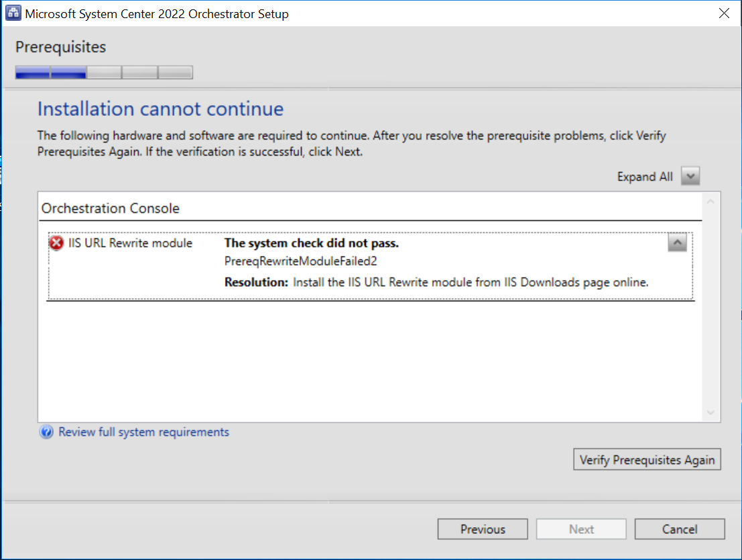Click the red error icon beside IIS URL Rewrite module
The height and width of the screenshot is (560, 742).
pos(56,243)
